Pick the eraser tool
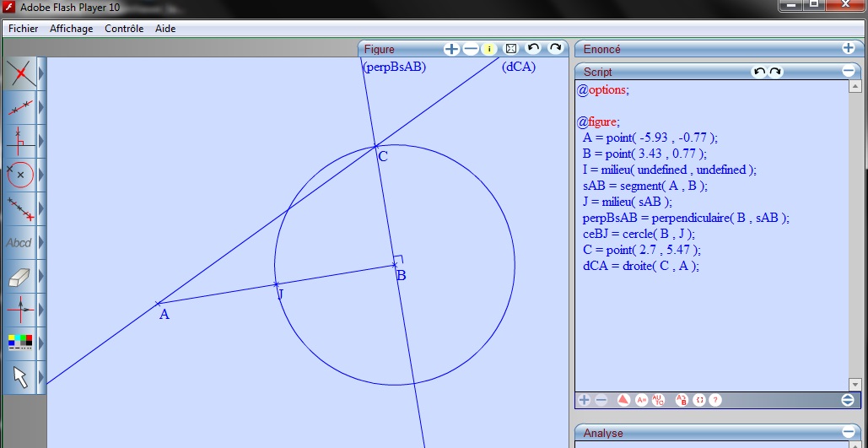The width and height of the screenshot is (868, 448). [x=19, y=277]
